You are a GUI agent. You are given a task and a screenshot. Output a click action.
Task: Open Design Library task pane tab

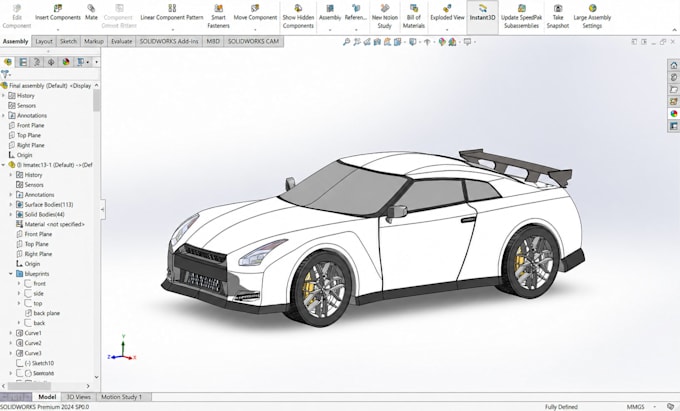coord(673,78)
